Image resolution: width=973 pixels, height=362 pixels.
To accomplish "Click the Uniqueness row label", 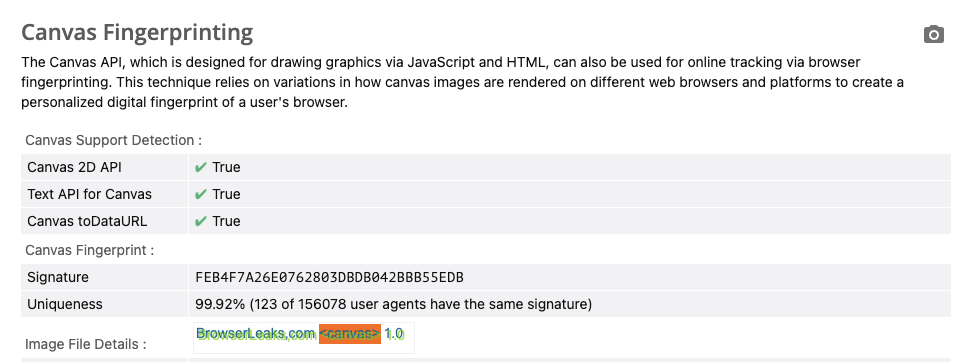I will point(65,304).
